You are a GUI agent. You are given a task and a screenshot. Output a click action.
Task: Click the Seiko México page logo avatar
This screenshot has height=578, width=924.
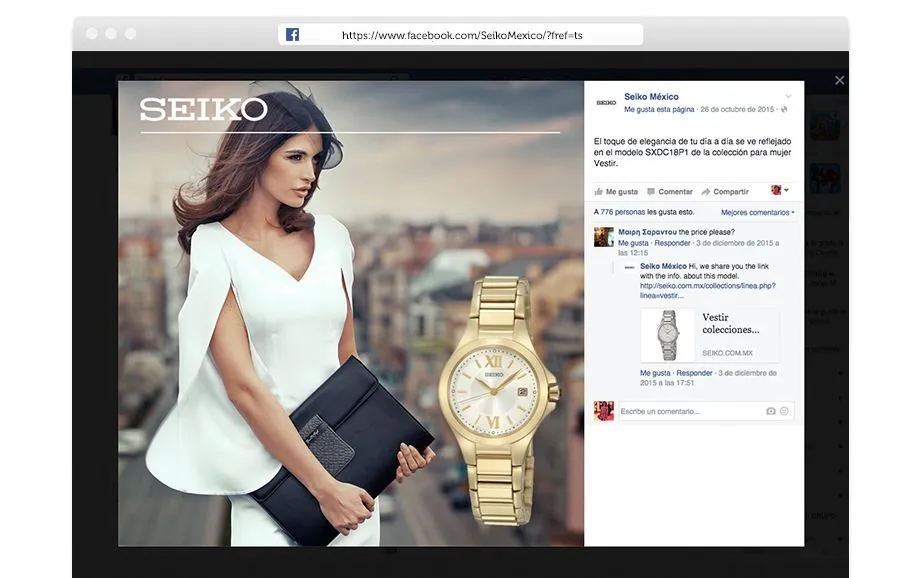[x=606, y=102]
